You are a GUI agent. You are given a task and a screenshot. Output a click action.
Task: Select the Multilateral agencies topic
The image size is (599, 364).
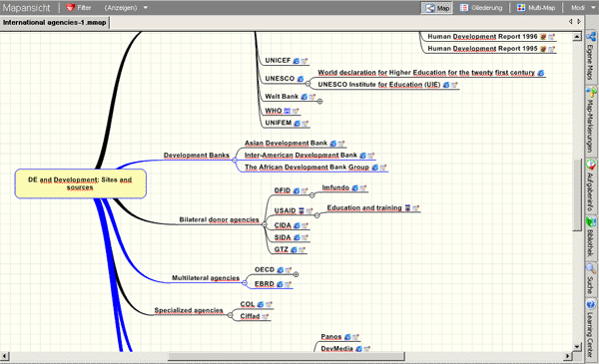(206, 278)
